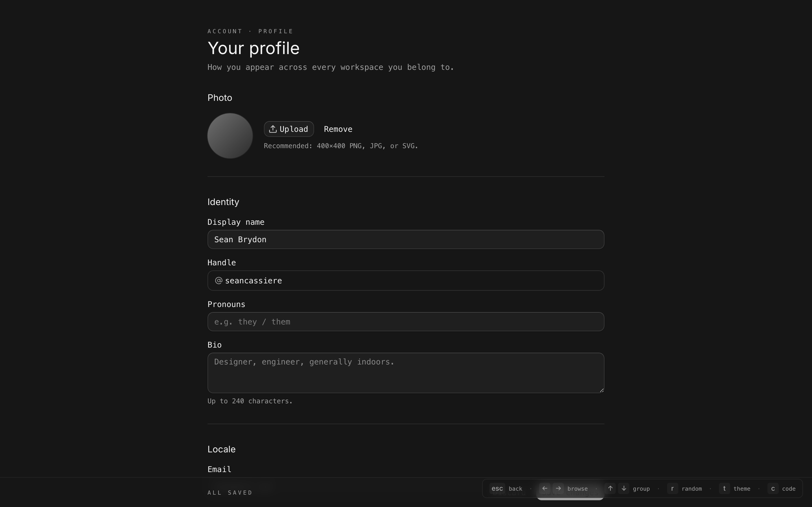This screenshot has width=812, height=507.
Task: Click the left arrow browse key
Action: click(x=545, y=489)
